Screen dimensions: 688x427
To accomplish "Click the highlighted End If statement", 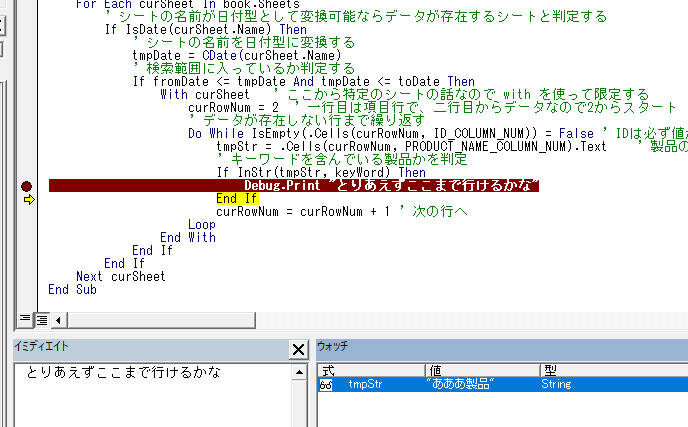I will (236, 198).
